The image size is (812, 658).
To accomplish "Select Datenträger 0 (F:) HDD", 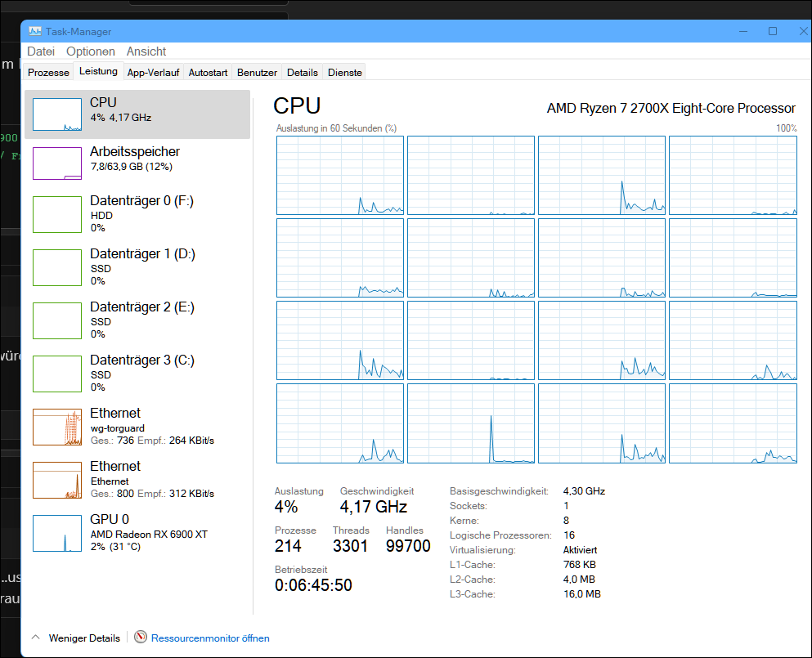I will tap(137, 214).
